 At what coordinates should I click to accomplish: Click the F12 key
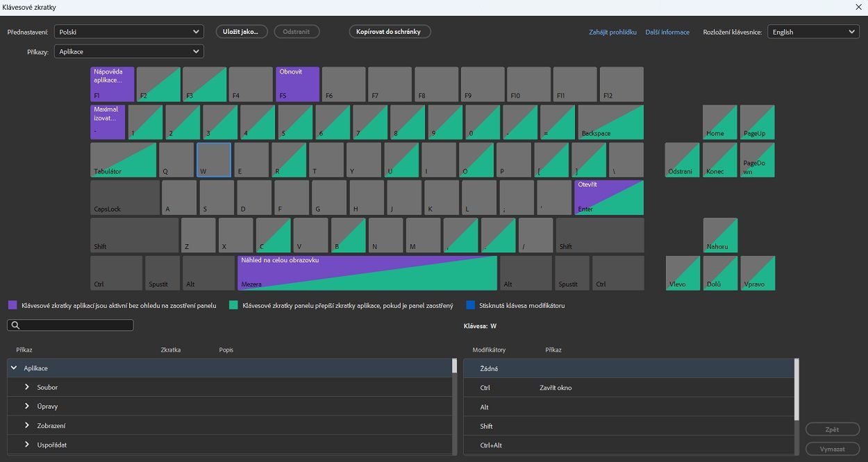pos(621,84)
